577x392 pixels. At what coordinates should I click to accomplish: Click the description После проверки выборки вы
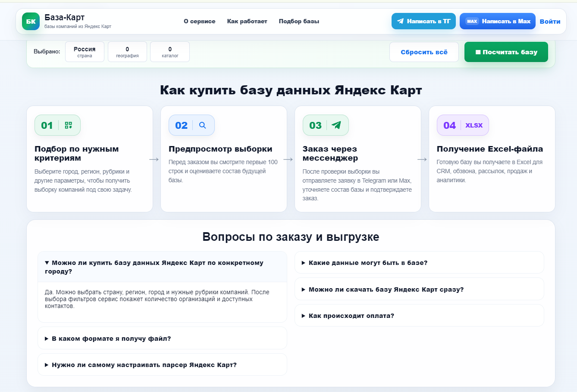[357, 185]
